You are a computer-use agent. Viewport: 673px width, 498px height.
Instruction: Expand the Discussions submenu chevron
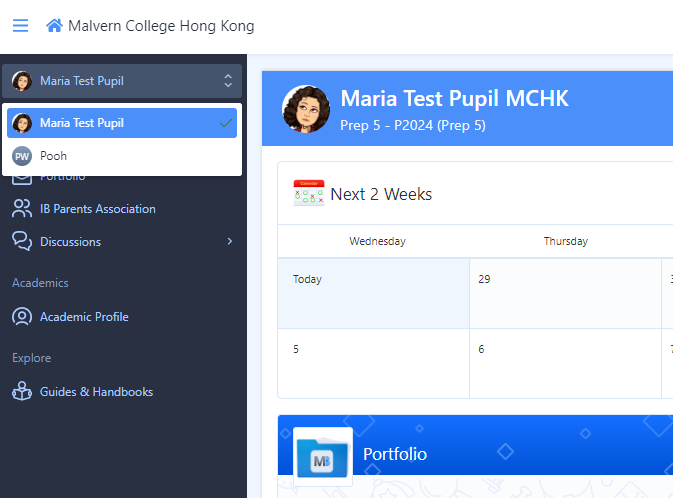click(x=230, y=241)
